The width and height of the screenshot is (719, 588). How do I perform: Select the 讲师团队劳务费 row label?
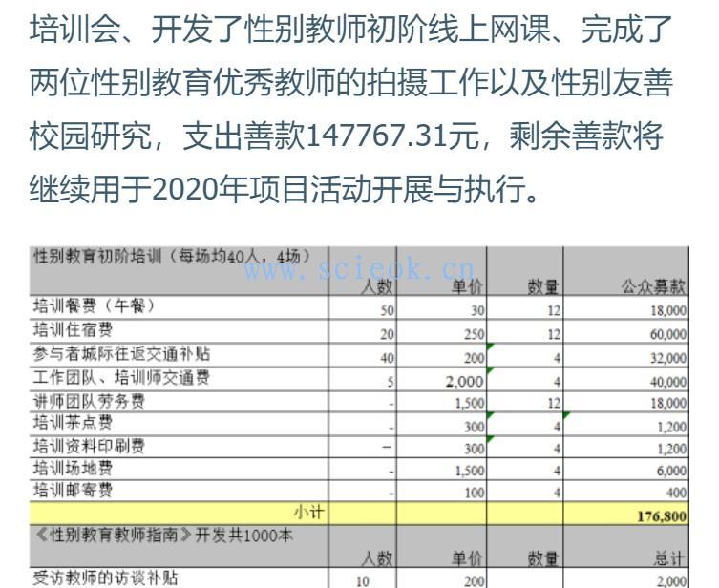tap(88, 401)
